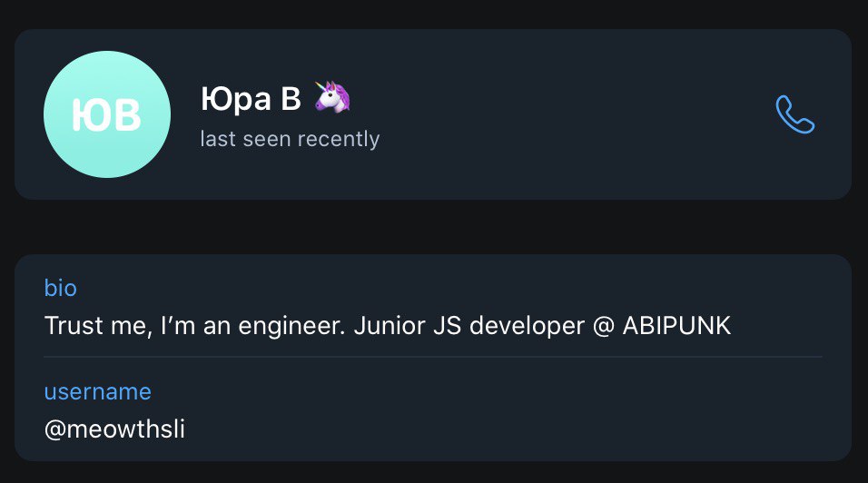Open the ЮВ profile avatar
The image size is (868, 483).
click(107, 114)
